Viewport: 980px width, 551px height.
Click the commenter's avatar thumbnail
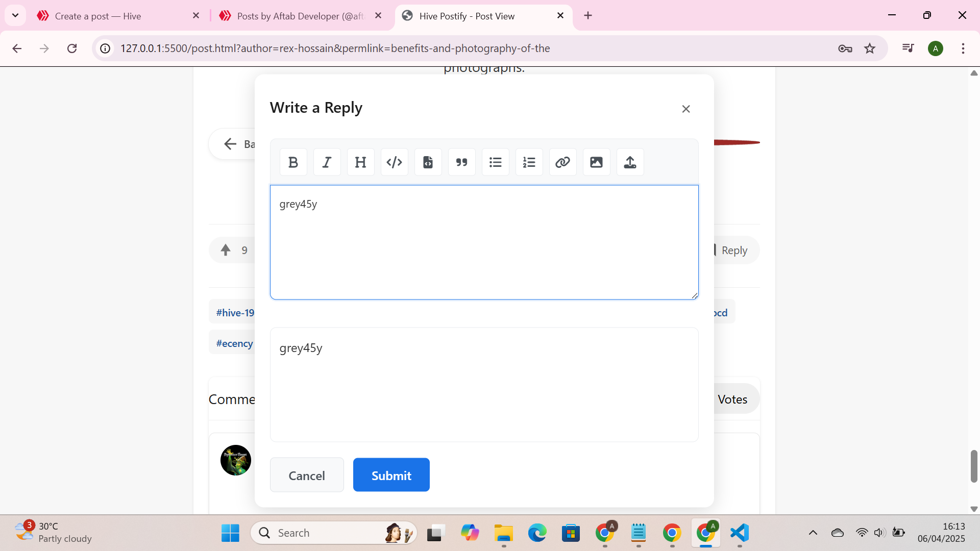click(x=235, y=460)
